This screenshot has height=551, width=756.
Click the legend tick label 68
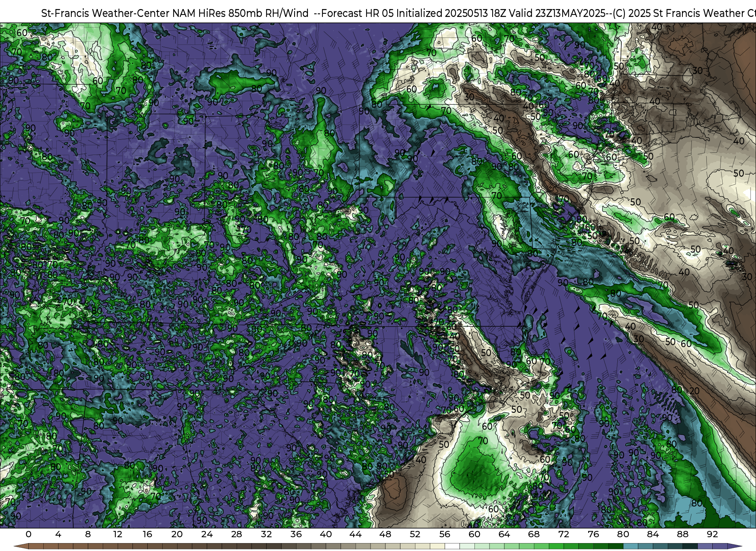click(534, 534)
